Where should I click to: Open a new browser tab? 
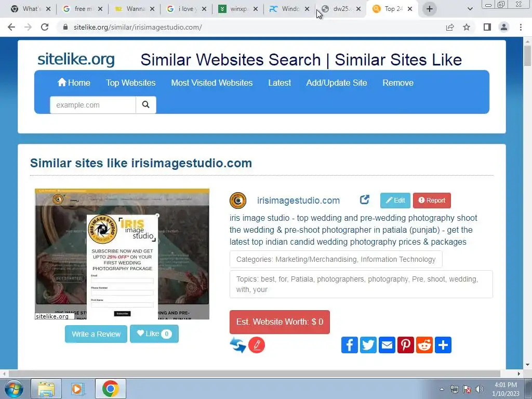430,9
